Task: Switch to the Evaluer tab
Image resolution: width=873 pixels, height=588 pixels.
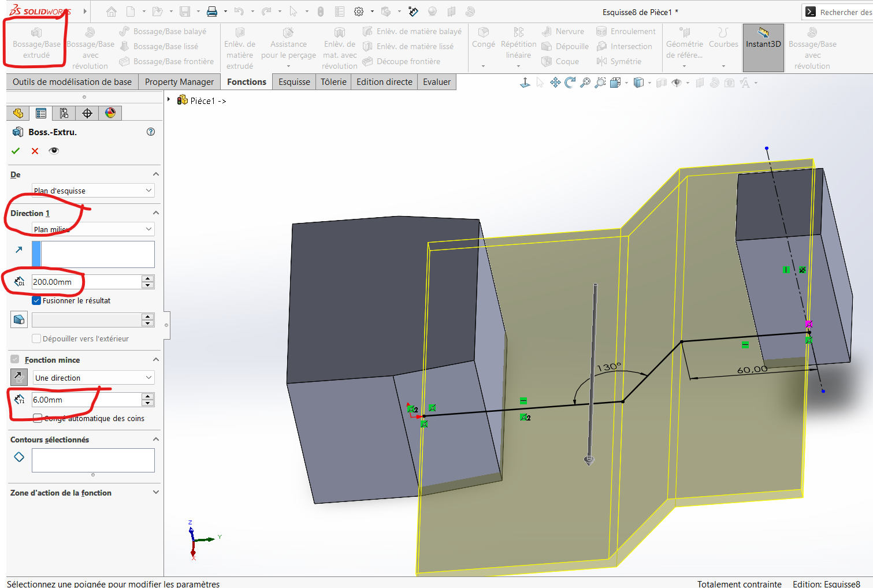Action: click(x=437, y=82)
